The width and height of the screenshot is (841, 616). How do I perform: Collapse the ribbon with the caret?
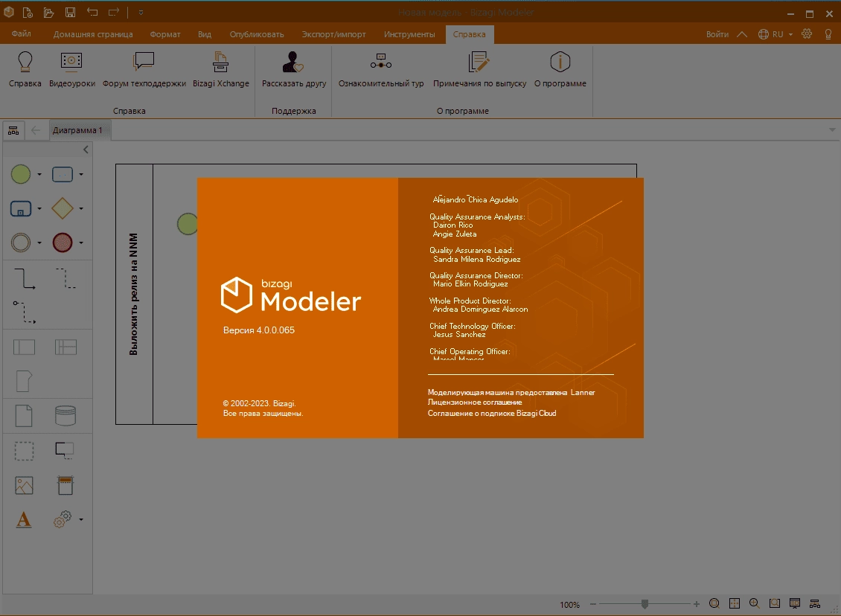coord(742,34)
